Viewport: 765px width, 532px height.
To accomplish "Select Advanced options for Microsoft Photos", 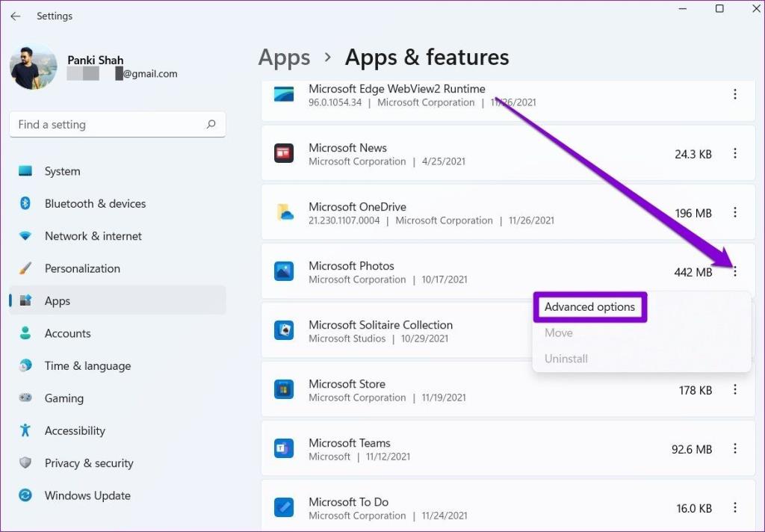I will (x=589, y=306).
